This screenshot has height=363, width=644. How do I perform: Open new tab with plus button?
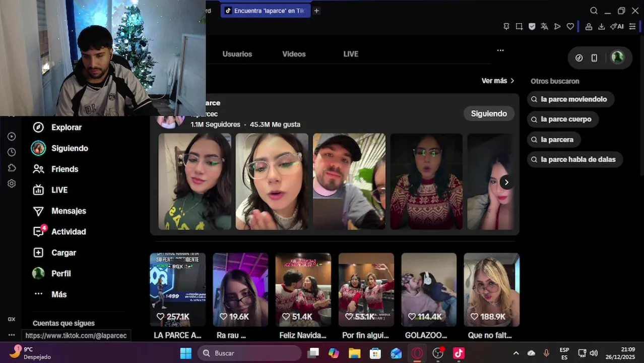click(316, 11)
